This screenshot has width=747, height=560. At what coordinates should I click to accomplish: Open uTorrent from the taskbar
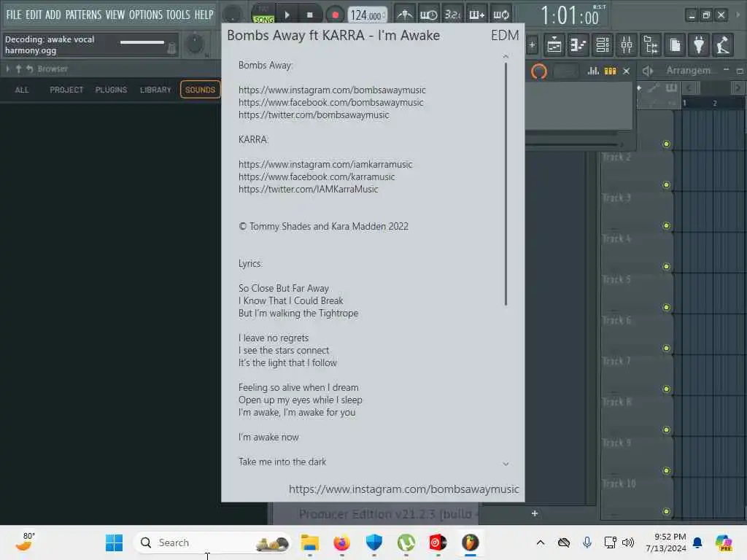click(406, 542)
